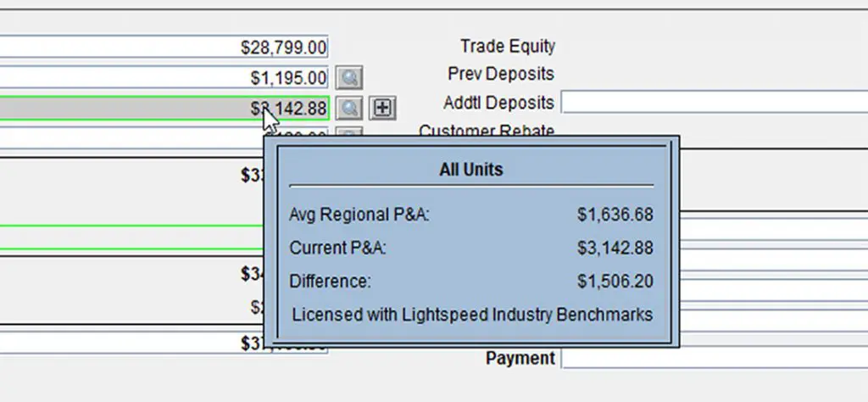Viewport: 868px width, 402px height.
Task: Click the Prev Deposits label
Action: tap(500, 74)
